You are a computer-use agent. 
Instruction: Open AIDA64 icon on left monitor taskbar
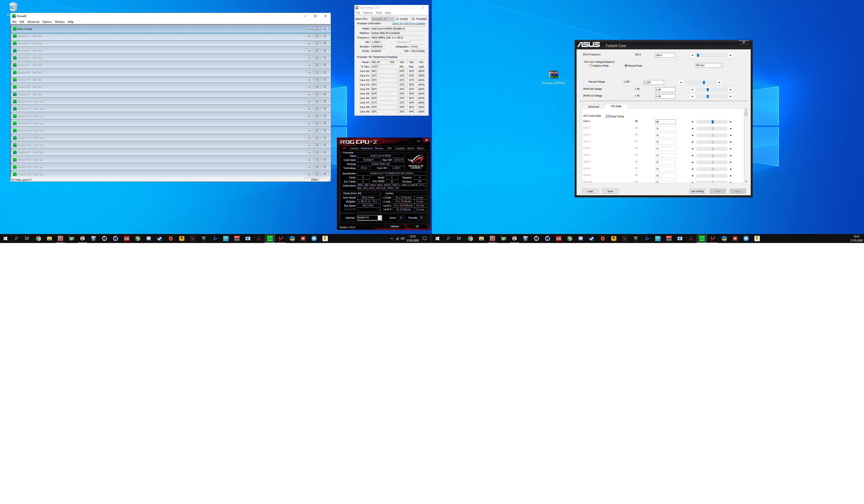(x=126, y=239)
